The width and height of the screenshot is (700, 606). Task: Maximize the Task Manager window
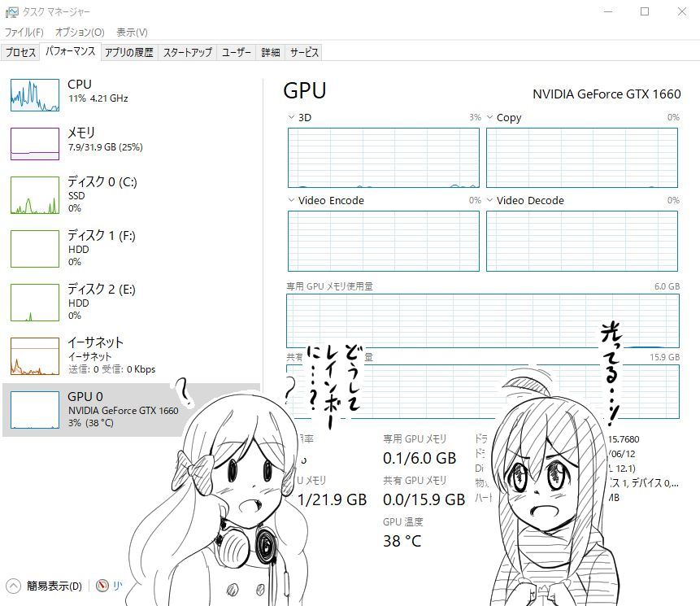pos(645,11)
